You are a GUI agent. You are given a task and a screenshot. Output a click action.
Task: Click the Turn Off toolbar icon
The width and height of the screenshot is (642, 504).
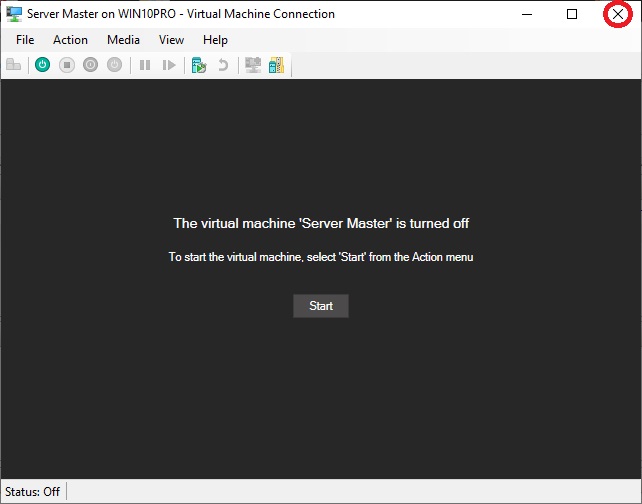(x=67, y=65)
